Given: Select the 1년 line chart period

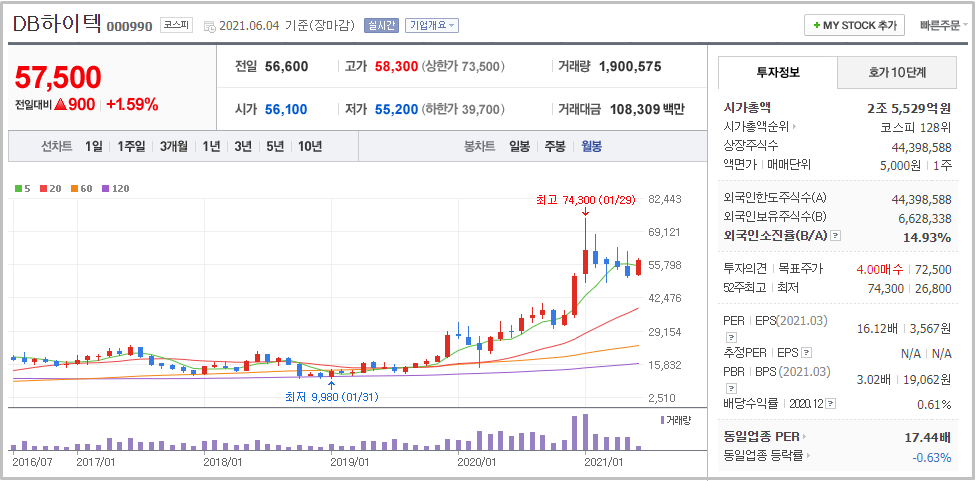Looking at the screenshot, I should coord(211,146).
